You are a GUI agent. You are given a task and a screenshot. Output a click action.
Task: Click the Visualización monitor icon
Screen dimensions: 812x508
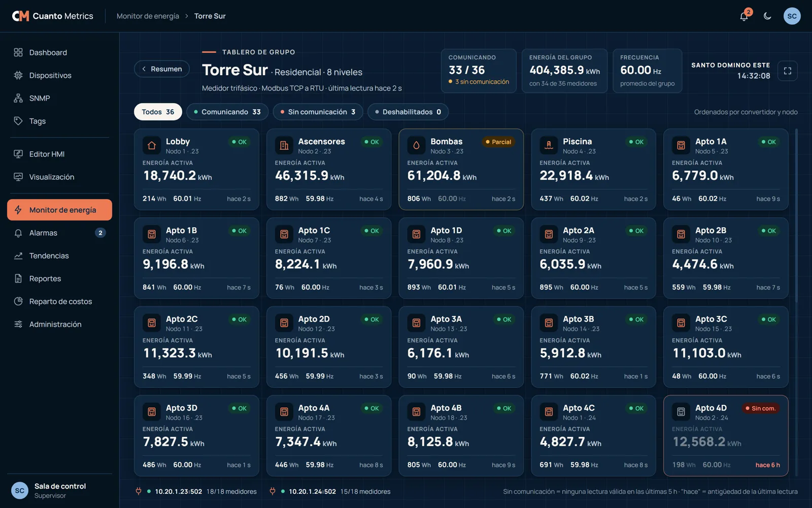[18, 177]
